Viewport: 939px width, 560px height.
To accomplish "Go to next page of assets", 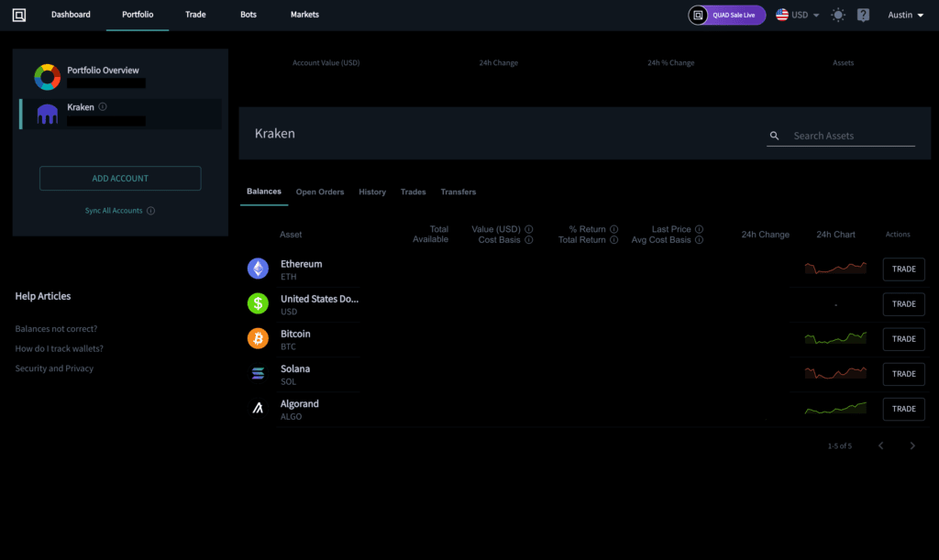I will pyautogui.click(x=911, y=445).
